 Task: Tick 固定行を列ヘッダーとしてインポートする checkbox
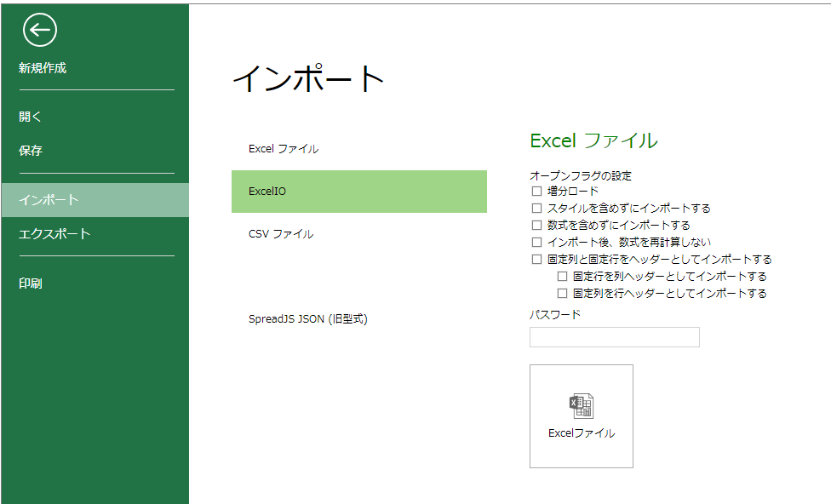562,276
